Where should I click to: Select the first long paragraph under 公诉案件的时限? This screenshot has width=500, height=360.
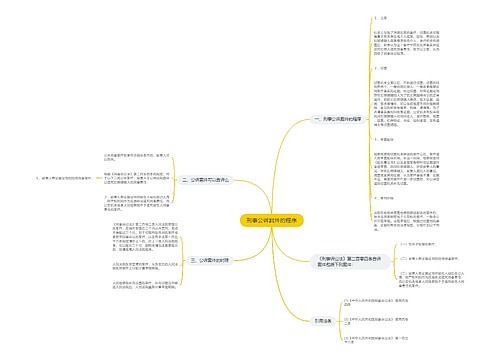coord(145,237)
